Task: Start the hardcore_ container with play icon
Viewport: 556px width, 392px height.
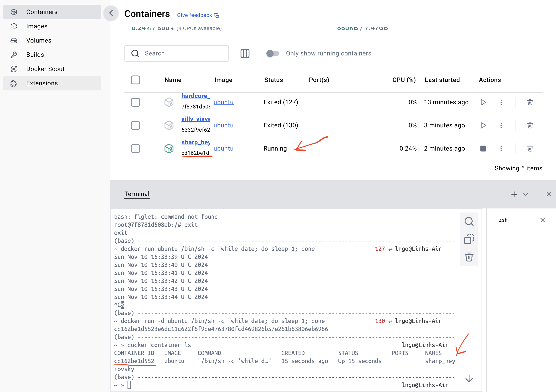Action: (483, 102)
